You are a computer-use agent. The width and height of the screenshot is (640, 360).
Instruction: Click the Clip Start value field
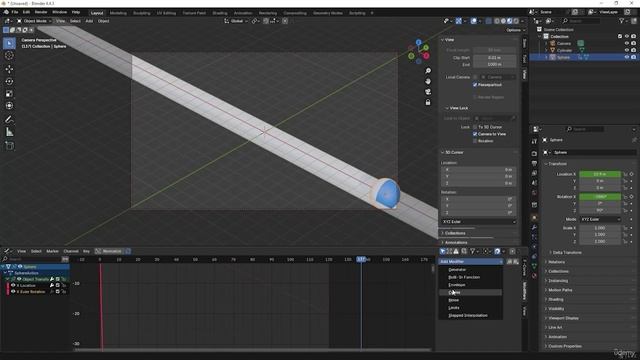[x=494, y=58]
